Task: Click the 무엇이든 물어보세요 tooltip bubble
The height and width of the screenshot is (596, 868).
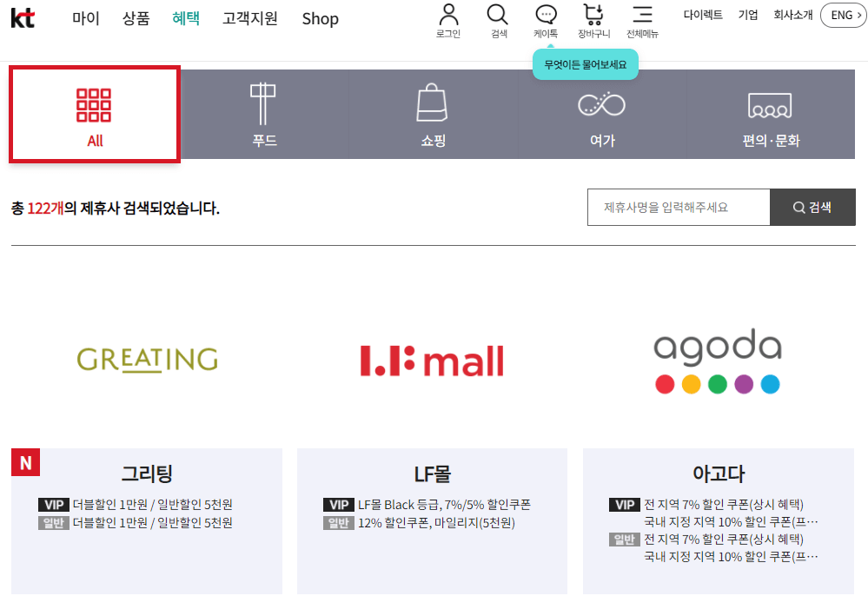Action: tap(585, 64)
